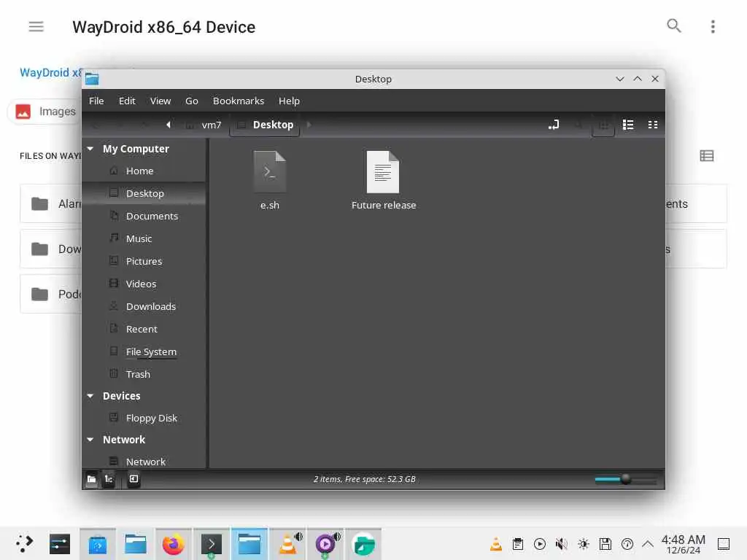
Task: Open Floppy Disk under Devices
Action: point(144,418)
